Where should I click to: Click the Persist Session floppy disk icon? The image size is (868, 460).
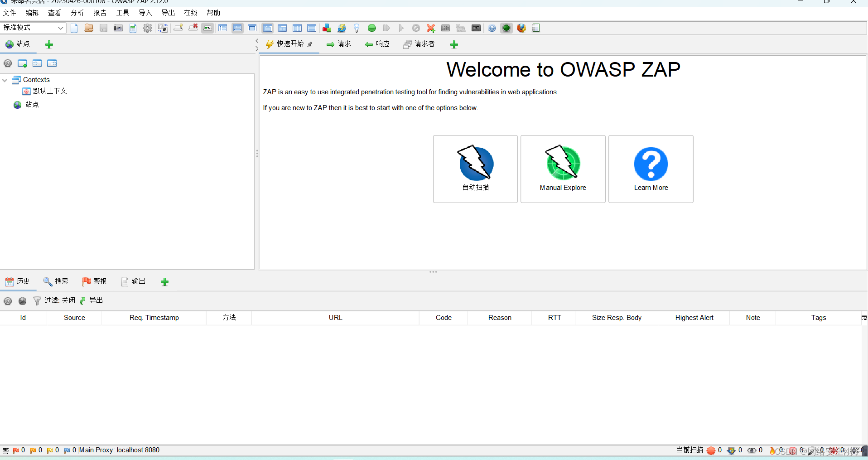click(x=103, y=28)
